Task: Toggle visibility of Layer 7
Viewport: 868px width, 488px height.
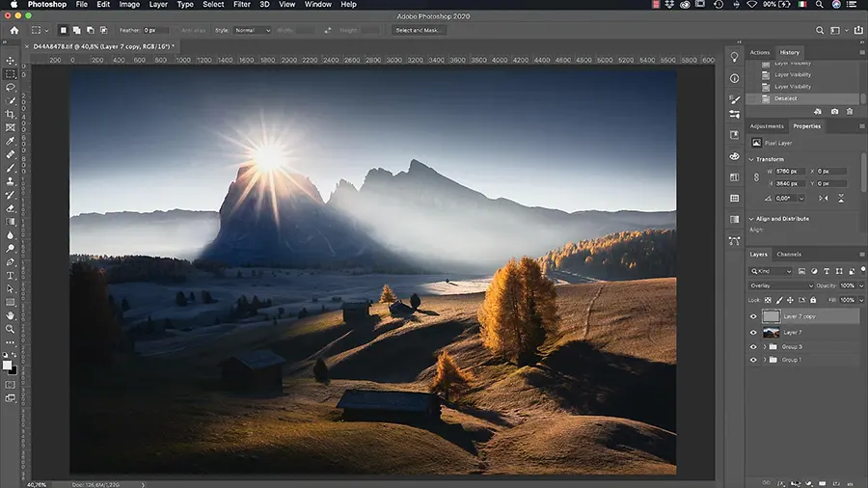Action: (754, 332)
